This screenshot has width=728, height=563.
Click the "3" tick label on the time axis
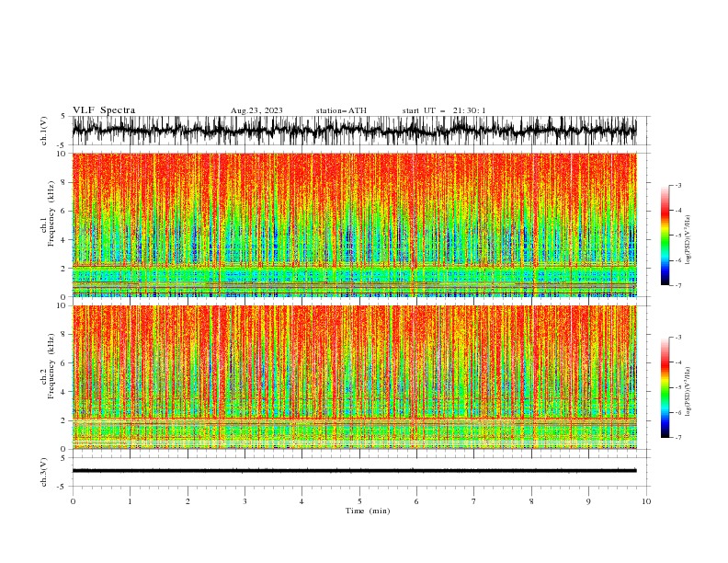point(245,501)
